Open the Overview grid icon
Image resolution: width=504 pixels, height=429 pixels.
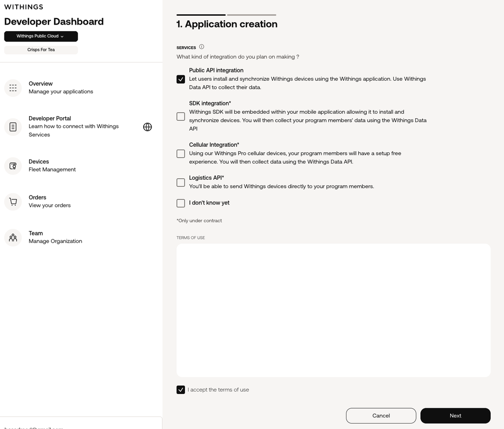13,88
